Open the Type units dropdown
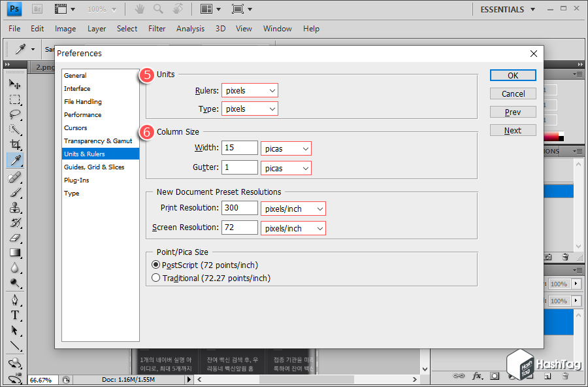 tap(250, 109)
